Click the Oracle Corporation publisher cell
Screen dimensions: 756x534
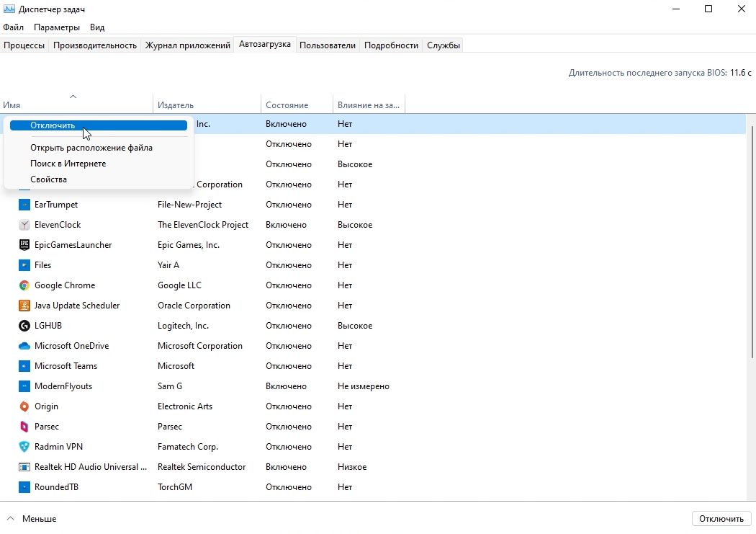[194, 306]
